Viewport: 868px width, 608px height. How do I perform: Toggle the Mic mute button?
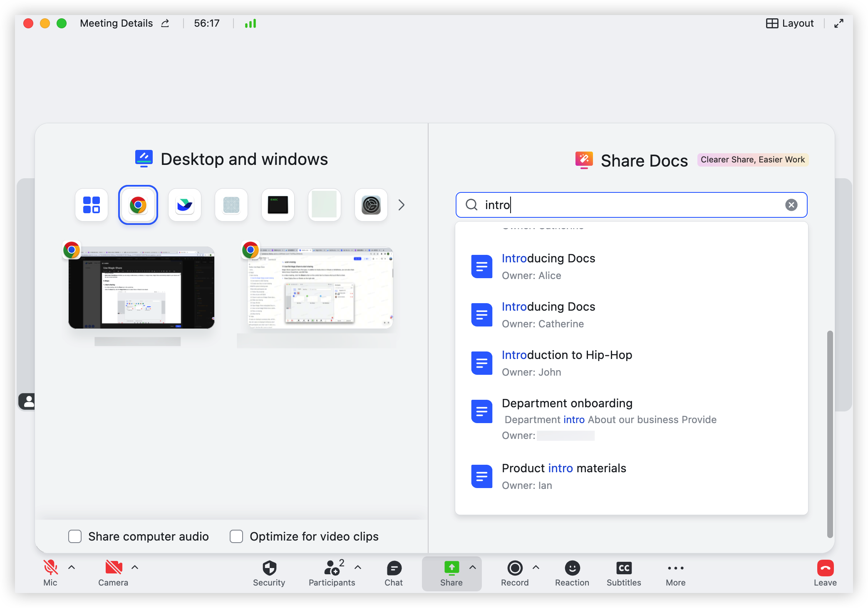point(50,573)
